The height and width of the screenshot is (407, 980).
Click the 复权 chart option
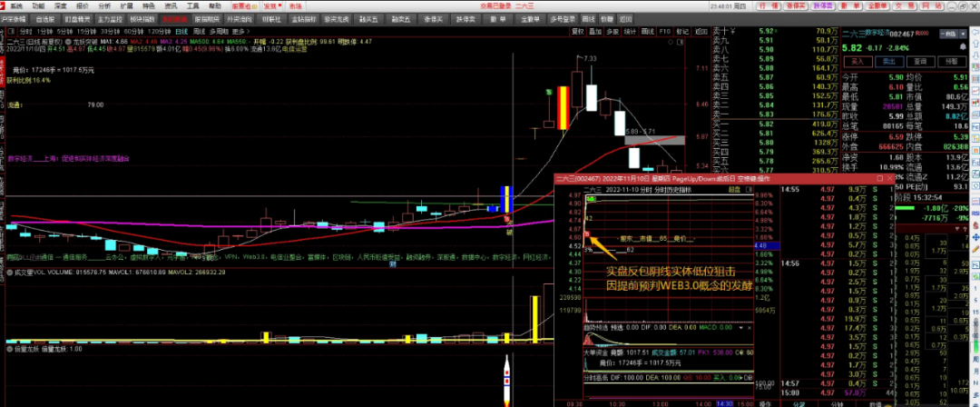577,32
